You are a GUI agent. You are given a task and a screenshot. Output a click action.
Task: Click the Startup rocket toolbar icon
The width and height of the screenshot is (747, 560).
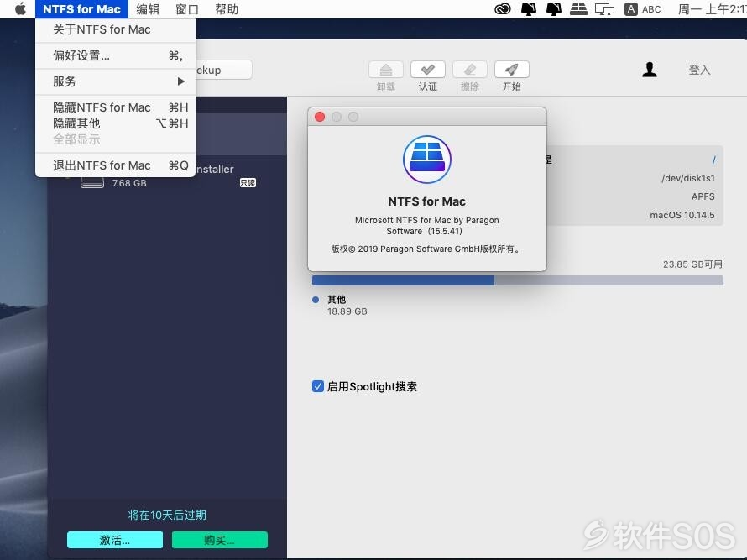click(x=512, y=70)
